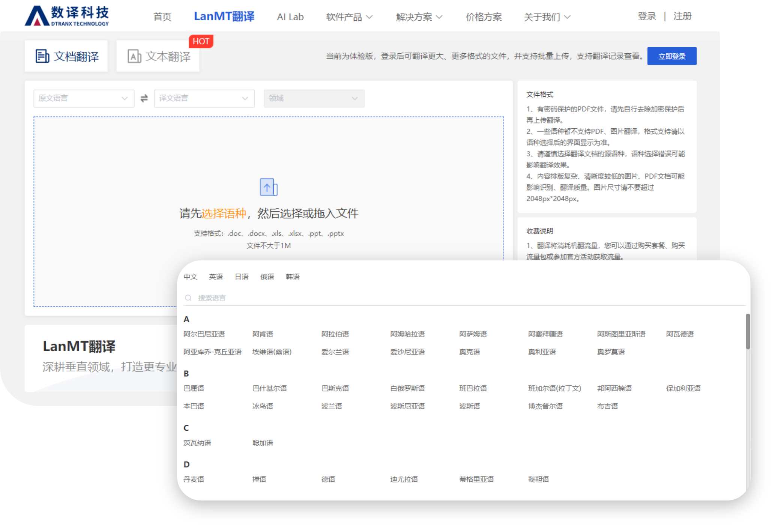
Task: Select 爱沙尼亚语 from list
Action: 407,352
